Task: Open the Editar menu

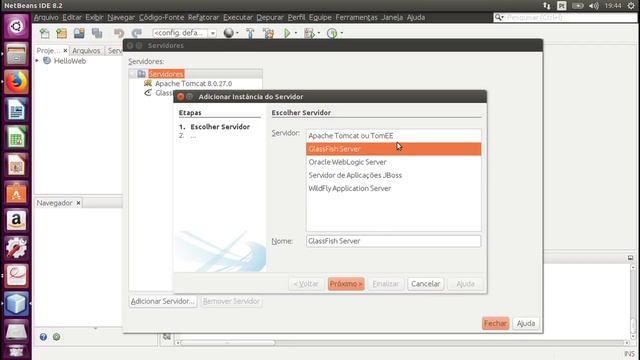Action: pos(72,18)
